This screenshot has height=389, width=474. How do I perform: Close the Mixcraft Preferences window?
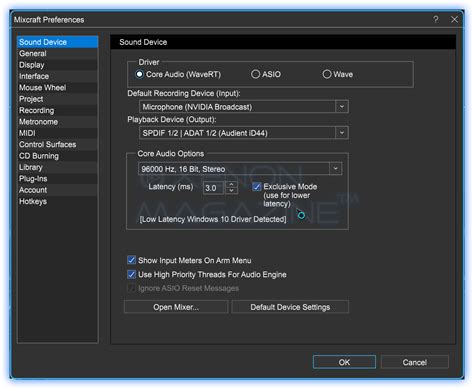(454, 19)
